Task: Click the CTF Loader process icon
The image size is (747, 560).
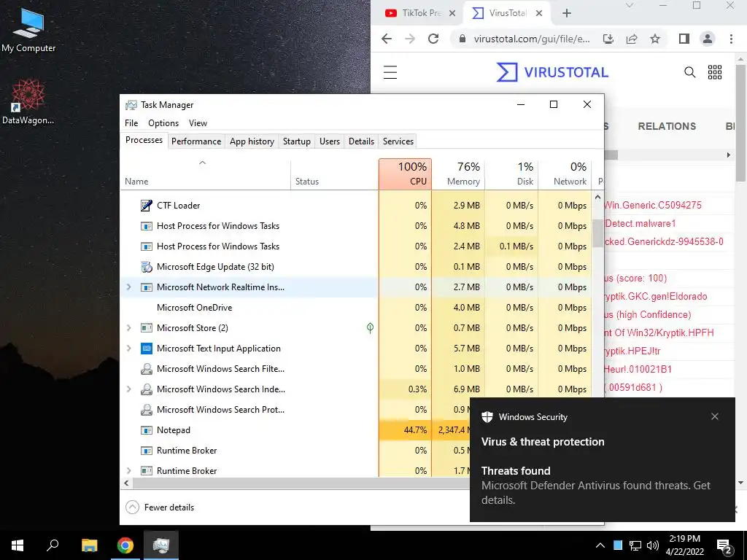Action: click(146, 205)
